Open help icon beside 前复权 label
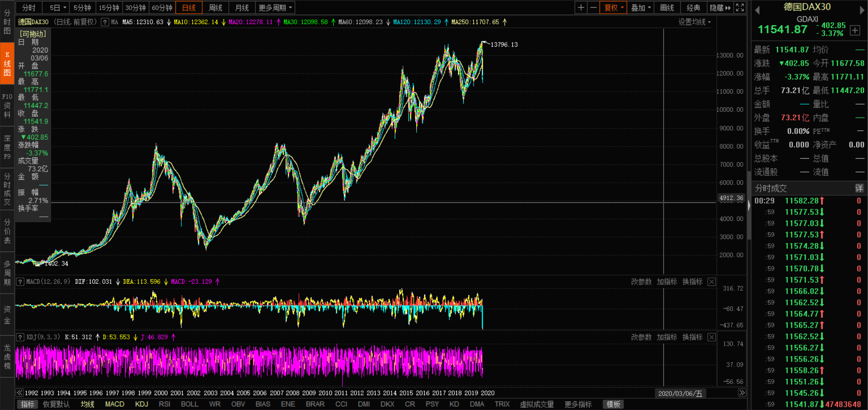 tap(104, 22)
